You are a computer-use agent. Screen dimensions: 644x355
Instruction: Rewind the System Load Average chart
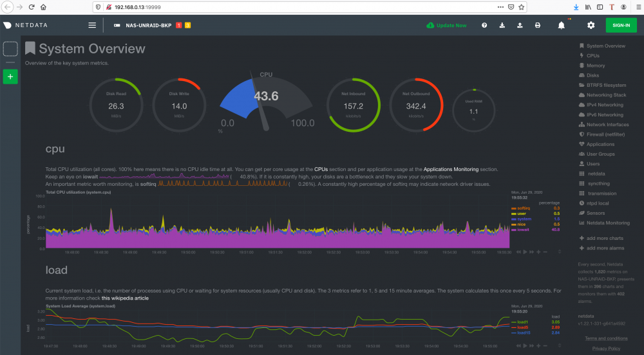[x=518, y=346]
